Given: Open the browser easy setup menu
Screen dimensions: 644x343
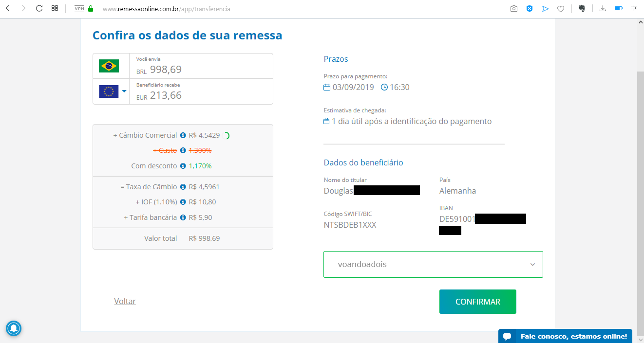Looking at the screenshot, I should click(x=634, y=8).
